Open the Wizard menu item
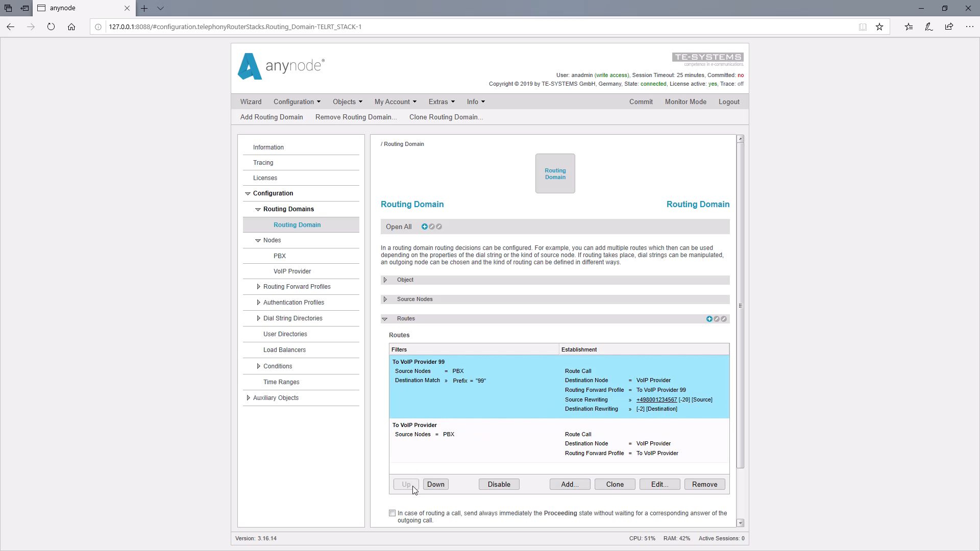This screenshot has width=980, height=551. 251,102
